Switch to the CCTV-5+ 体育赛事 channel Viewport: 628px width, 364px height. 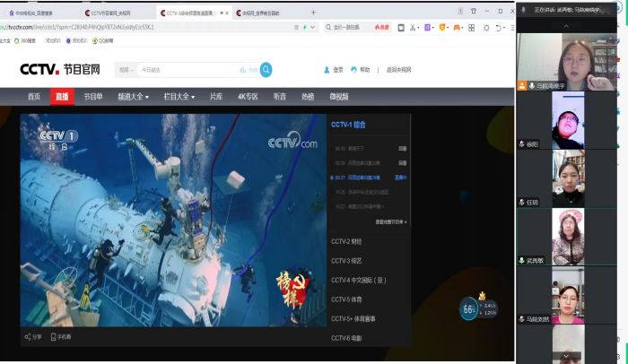coord(353,319)
